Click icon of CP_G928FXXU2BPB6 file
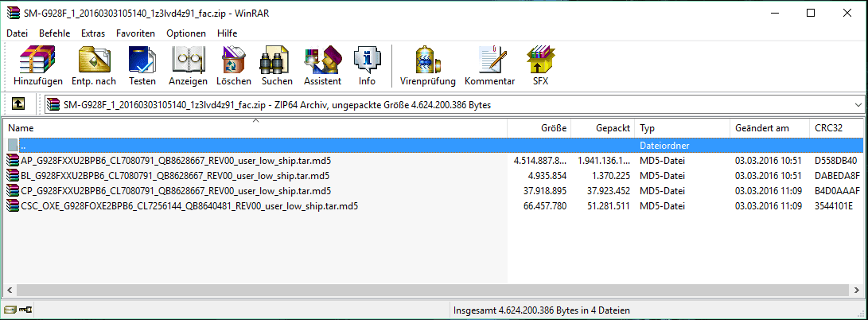The width and height of the screenshot is (868, 320). 13,191
